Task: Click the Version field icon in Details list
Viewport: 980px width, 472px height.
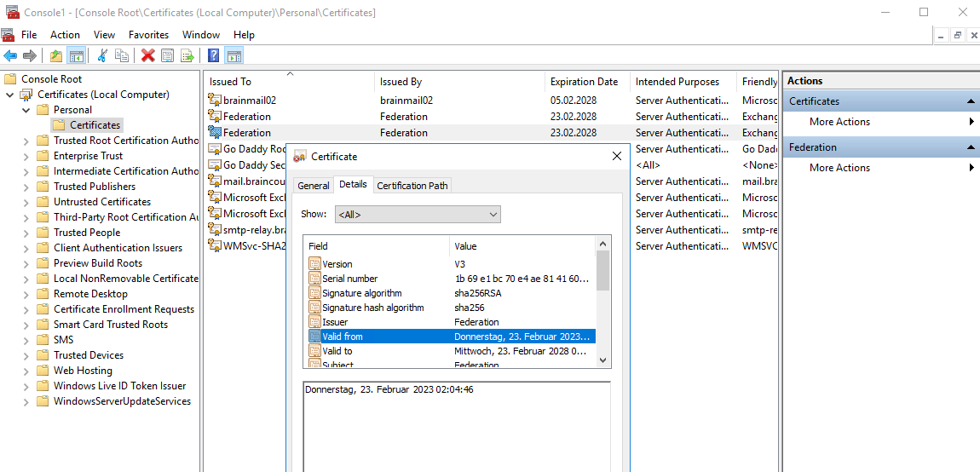Action: click(314, 264)
